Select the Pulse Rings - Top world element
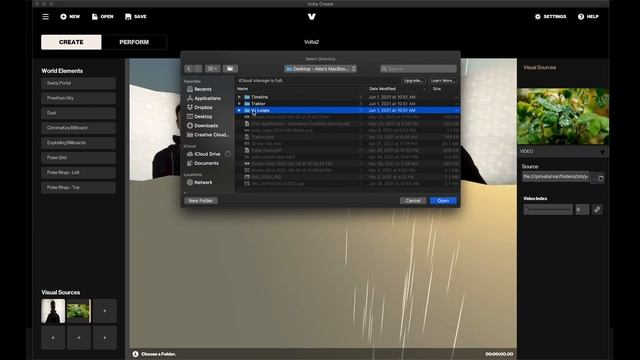The height and width of the screenshot is (360, 640). [78, 187]
